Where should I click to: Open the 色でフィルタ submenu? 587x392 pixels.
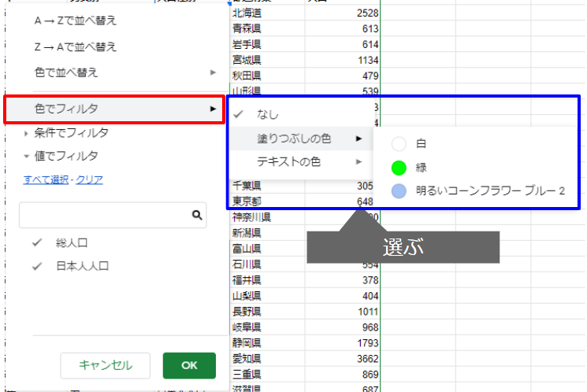tap(114, 109)
